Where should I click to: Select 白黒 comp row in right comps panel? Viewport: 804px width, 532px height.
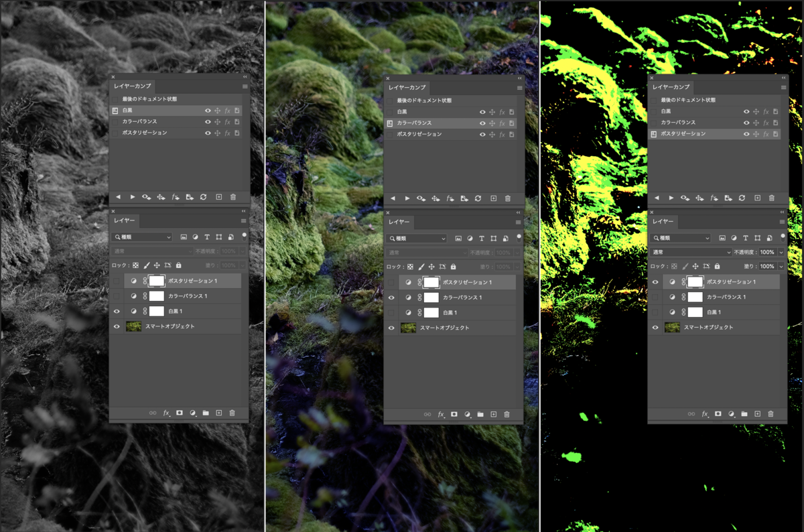716,111
